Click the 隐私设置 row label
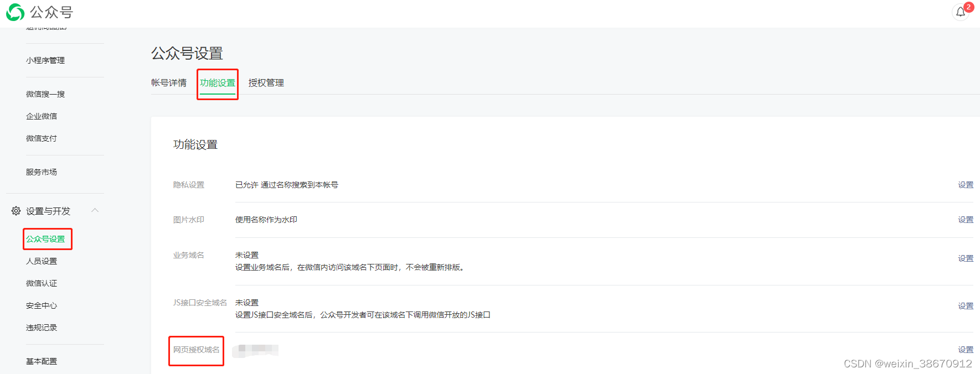 coord(189,185)
